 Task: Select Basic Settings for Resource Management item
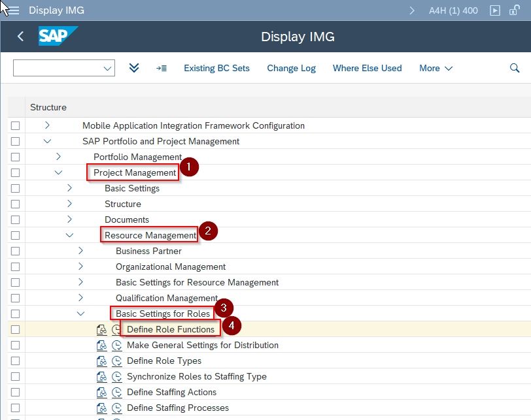(197, 282)
